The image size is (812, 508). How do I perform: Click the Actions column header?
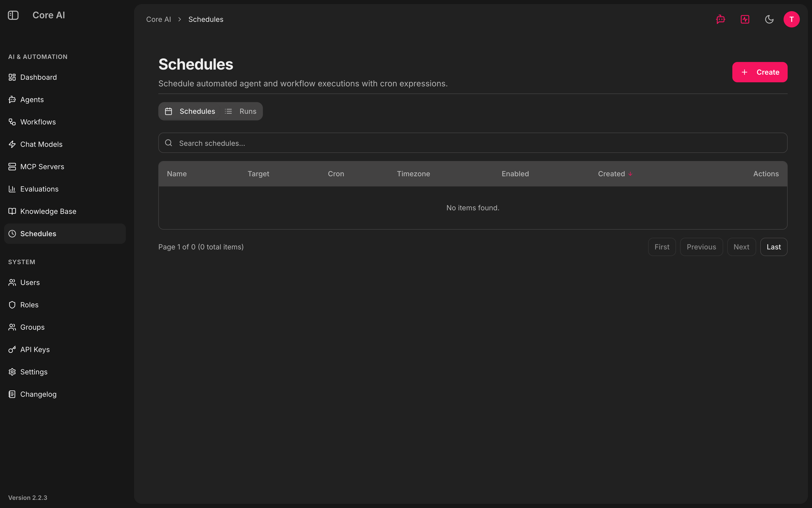pyautogui.click(x=766, y=174)
